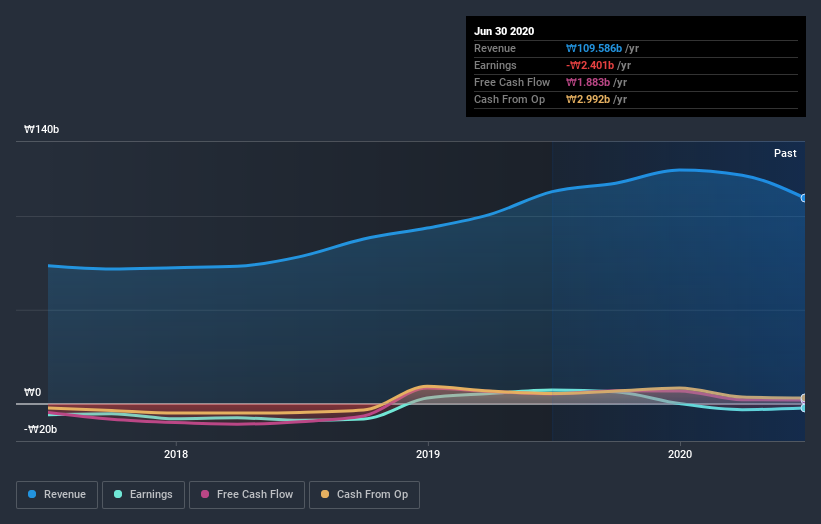Screen dimensions: 821x524
Task: Click the Earnings row label in tooltip
Action: coord(495,65)
